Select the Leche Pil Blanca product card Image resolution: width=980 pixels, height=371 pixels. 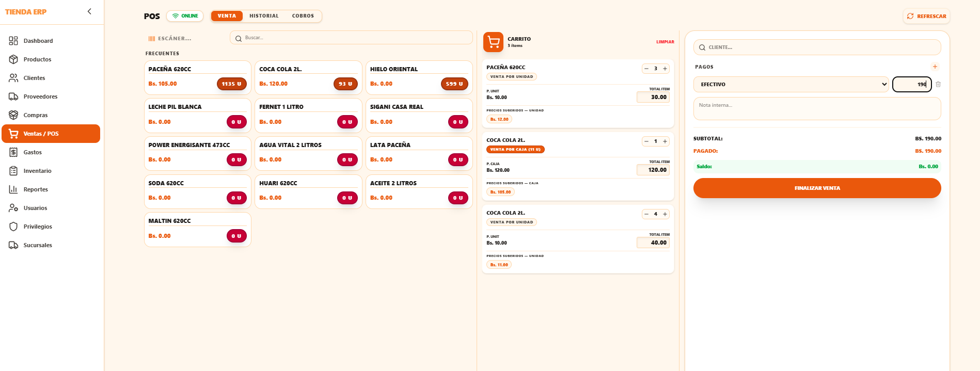click(198, 116)
